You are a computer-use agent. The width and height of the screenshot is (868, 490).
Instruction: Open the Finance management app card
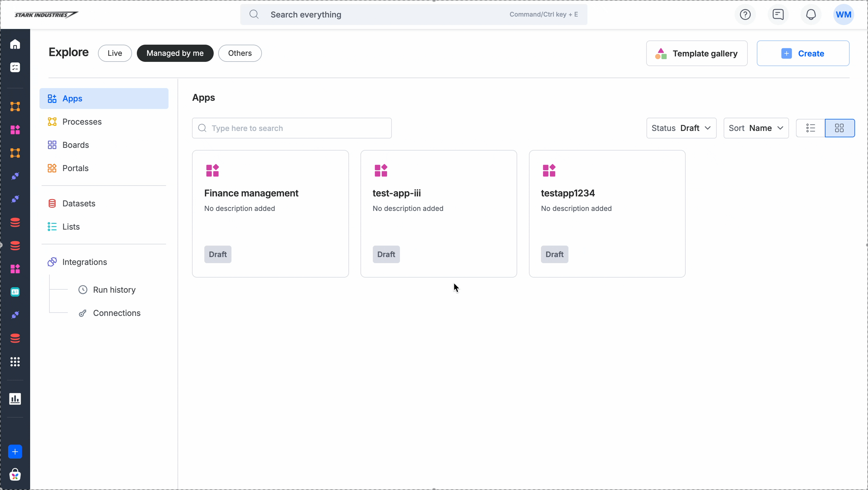click(270, 213)
